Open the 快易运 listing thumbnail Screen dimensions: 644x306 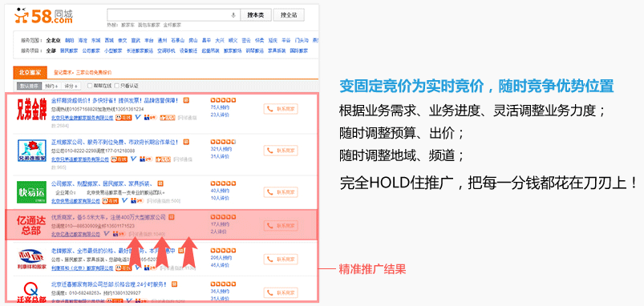[x=31, y=192]
